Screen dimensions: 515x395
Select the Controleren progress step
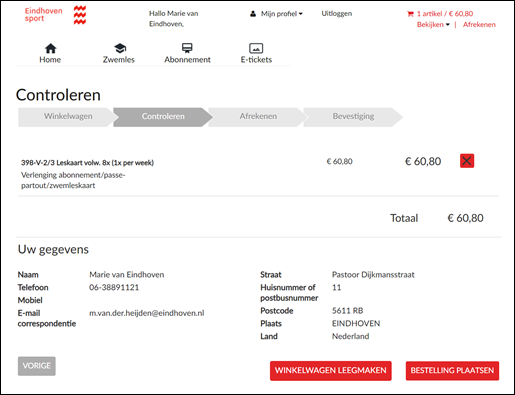pos(163,116)
